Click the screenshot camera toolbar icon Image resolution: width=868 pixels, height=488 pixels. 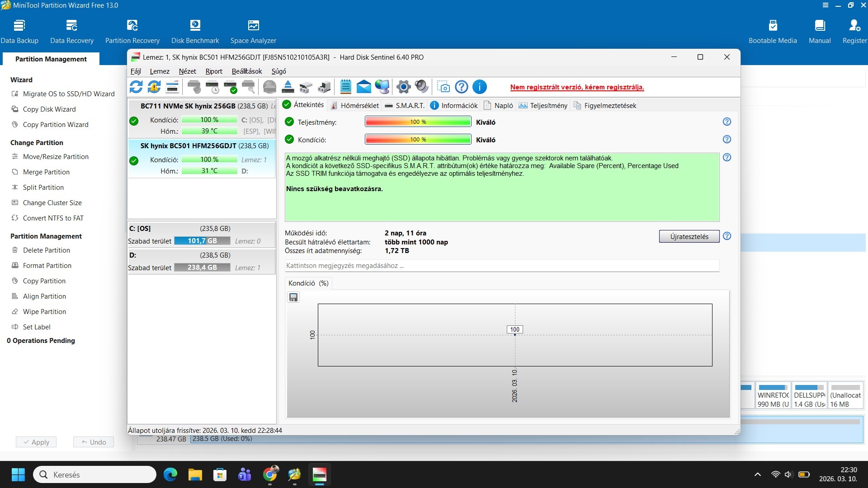(x=444, y=87)
